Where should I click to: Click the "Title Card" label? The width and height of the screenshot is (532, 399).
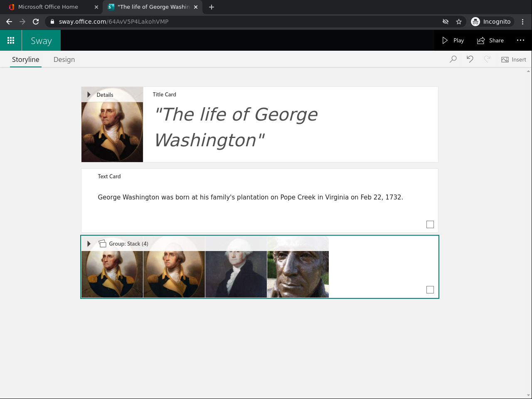click(164, 94)
